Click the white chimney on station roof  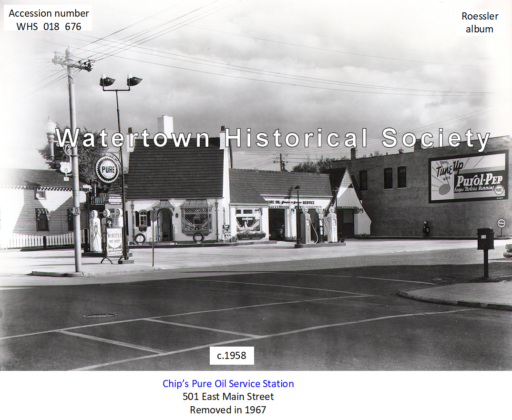click(165, 125)
